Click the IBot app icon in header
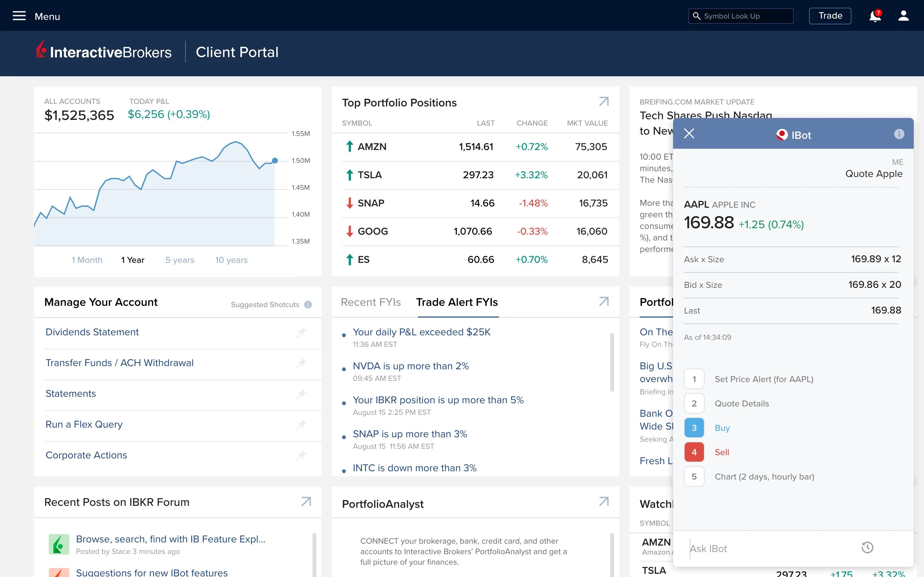The image size is (924, 577). (x=782, y=135)
